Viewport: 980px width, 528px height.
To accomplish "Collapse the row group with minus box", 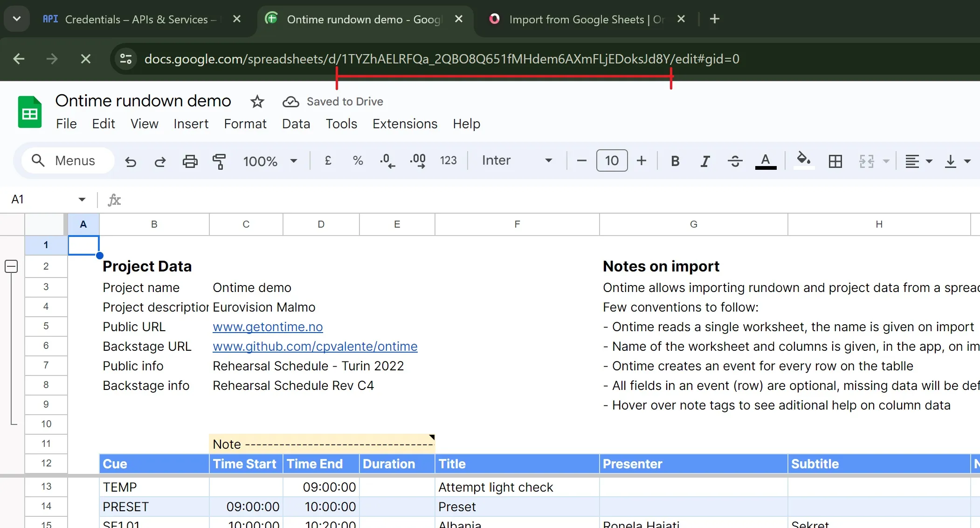I will click(11, 266).
